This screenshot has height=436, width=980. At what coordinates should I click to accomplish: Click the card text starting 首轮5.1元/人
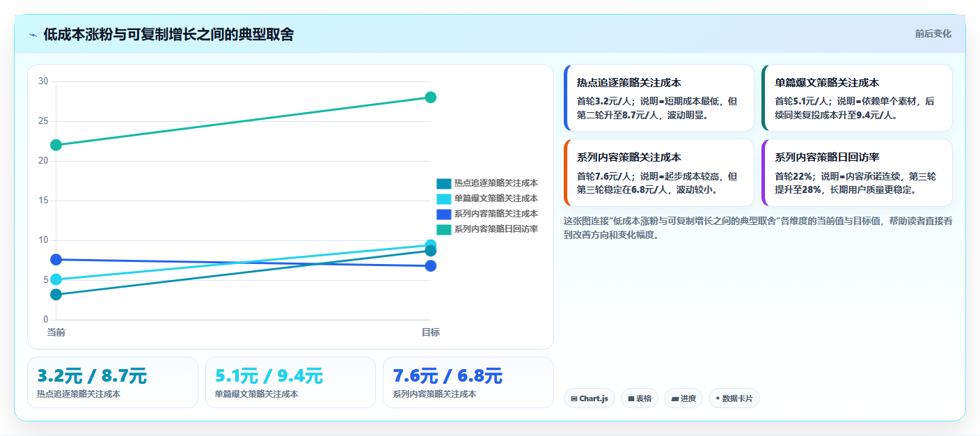[855, 108]
